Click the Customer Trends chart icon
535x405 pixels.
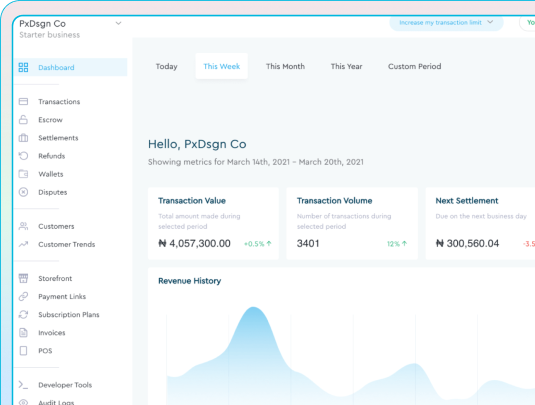23,244
